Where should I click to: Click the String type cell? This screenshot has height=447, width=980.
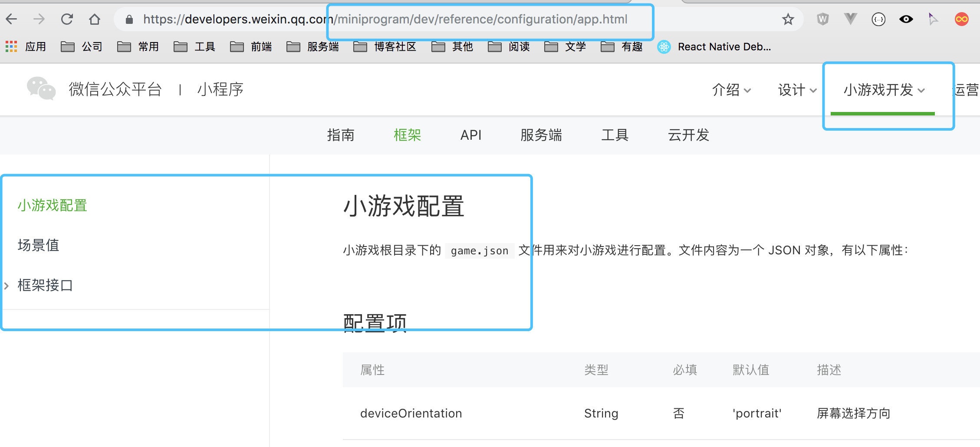point(601,413)
